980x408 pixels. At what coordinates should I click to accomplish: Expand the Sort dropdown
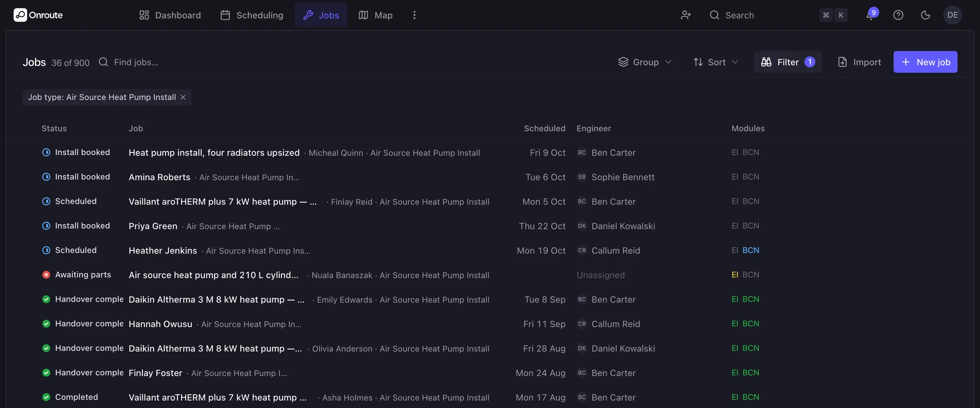(716, 62)
